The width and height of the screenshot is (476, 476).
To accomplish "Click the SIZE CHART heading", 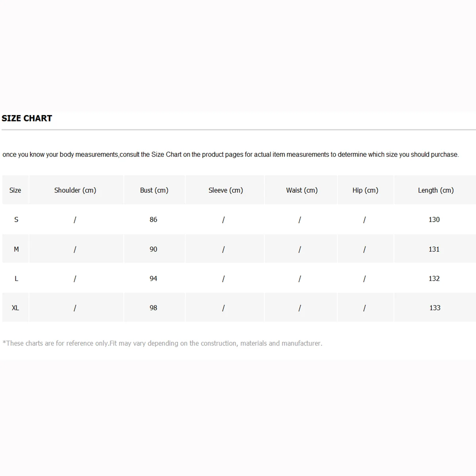I will click(x=27, y=118).
